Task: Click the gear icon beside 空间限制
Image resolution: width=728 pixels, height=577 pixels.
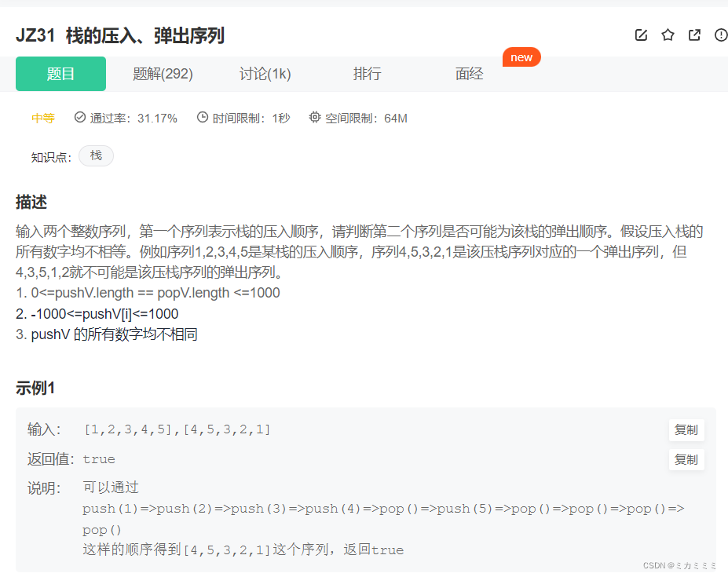Action: click(314, 116)
